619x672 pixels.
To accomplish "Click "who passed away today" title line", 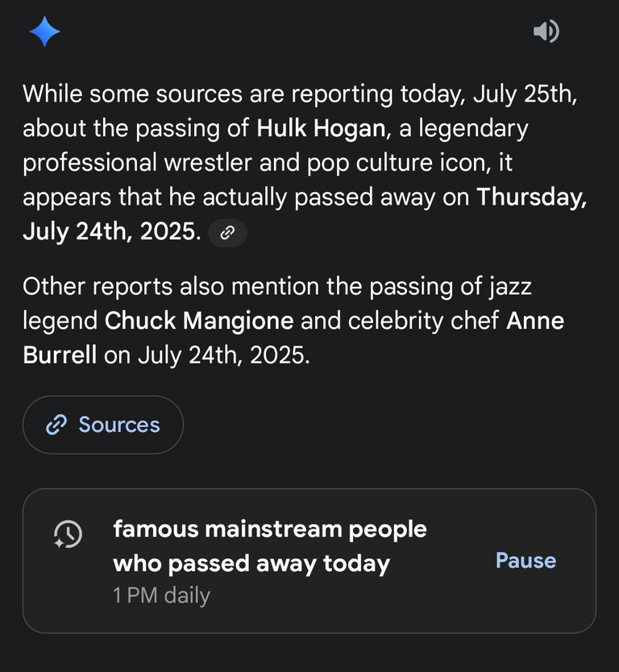I will (x=251, y=563).
